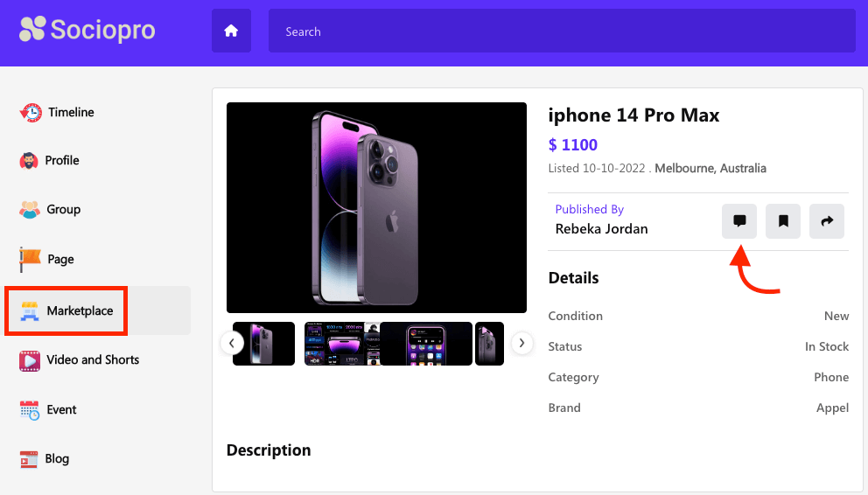Open the Profile sidebar item
The height and width of the screenshot is (495, 868).
tap(61, 161)
